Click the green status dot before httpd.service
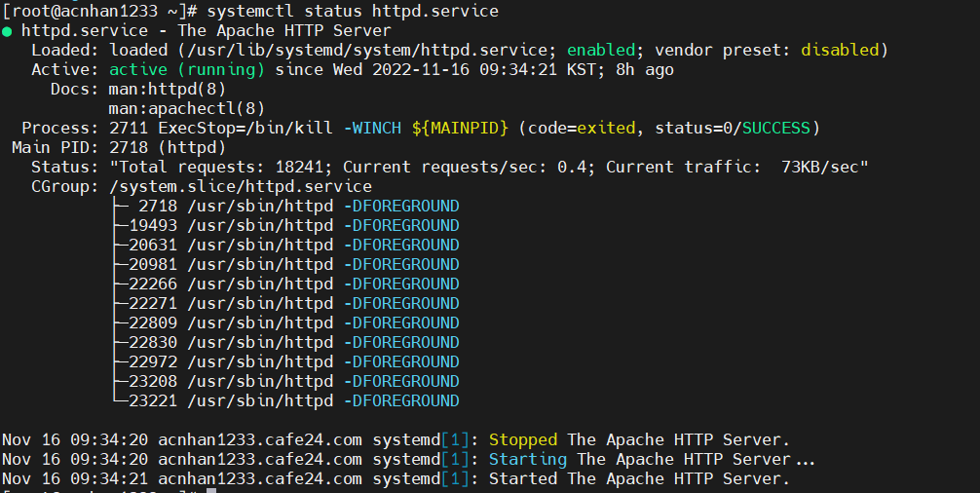The image size is (980, 493). [7, 31]
